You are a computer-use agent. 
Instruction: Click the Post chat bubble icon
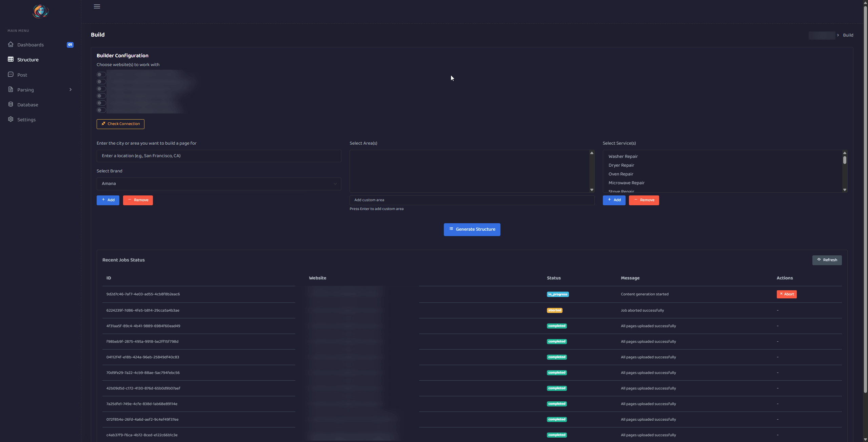tap(11, 75)
